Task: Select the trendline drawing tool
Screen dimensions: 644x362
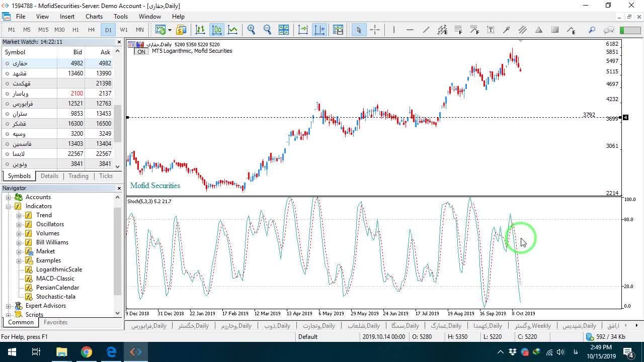Action: [426, 30]
